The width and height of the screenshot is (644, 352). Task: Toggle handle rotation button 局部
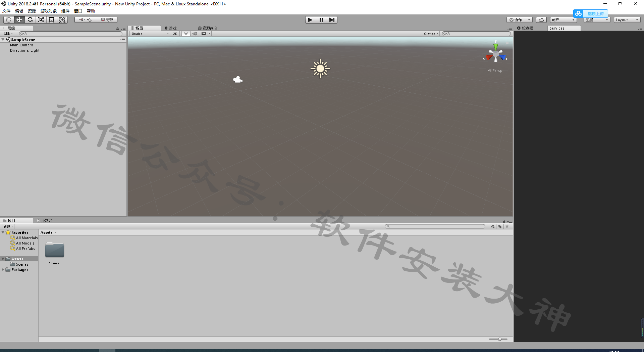[x=107, y=20]
